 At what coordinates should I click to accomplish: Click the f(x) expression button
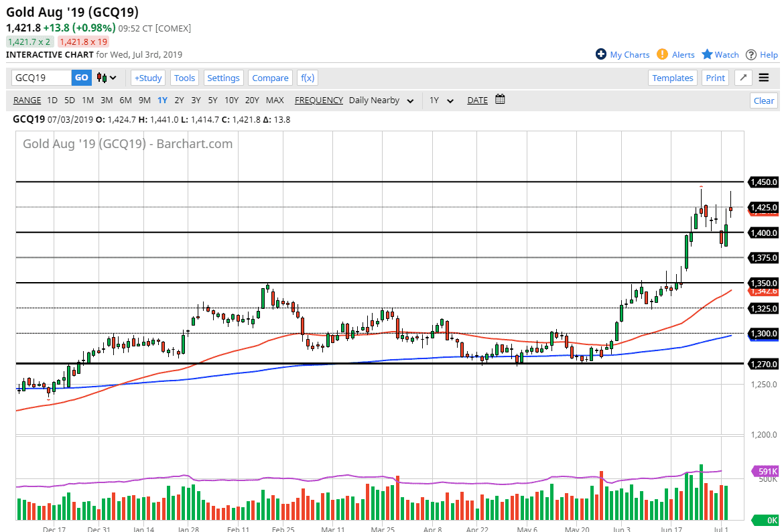pyautogui.click(x=308, y=78)
